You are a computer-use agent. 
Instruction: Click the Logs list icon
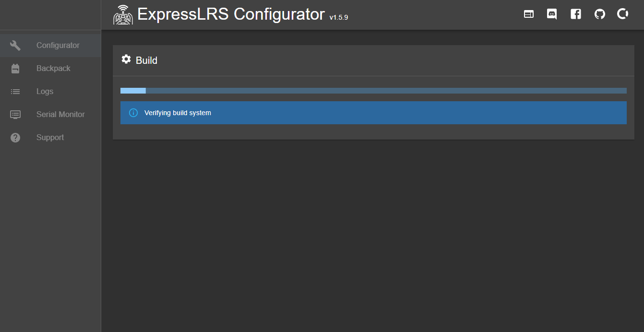(15, 92)
